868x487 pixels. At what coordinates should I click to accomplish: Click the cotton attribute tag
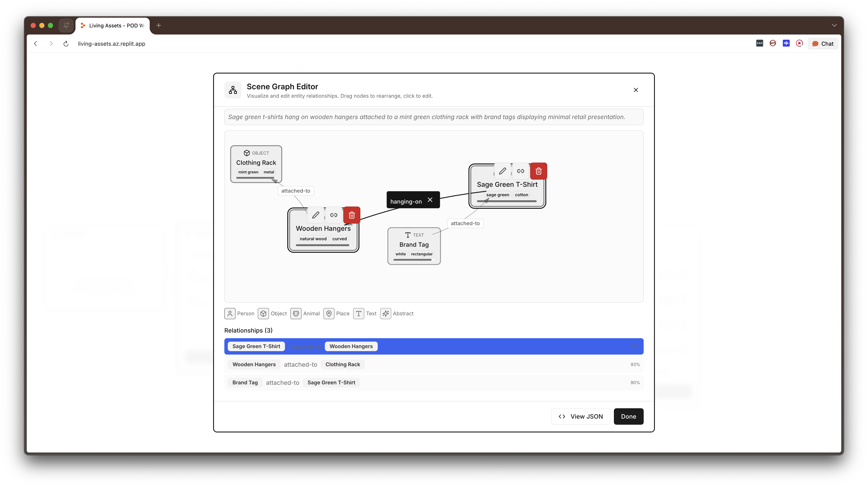pos(521,195)
